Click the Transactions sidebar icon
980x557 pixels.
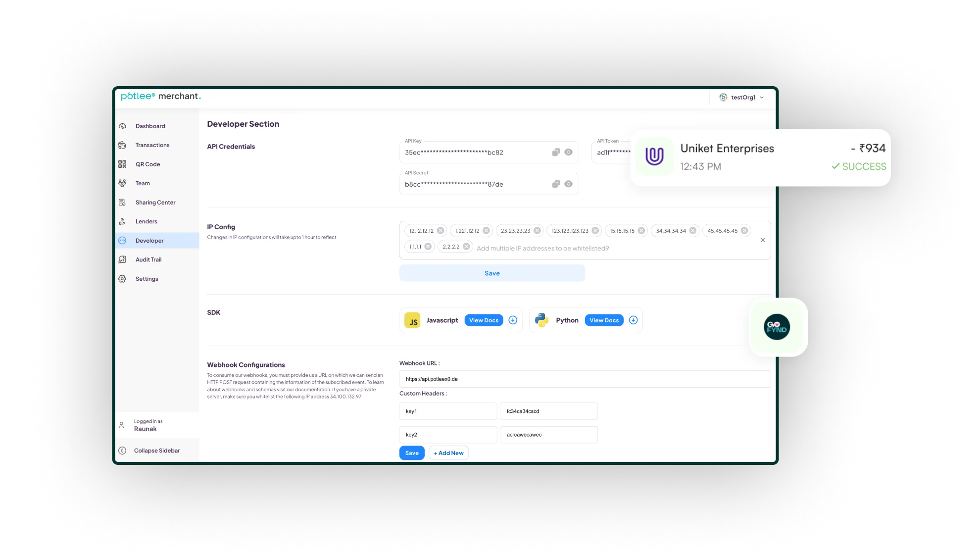124,145
